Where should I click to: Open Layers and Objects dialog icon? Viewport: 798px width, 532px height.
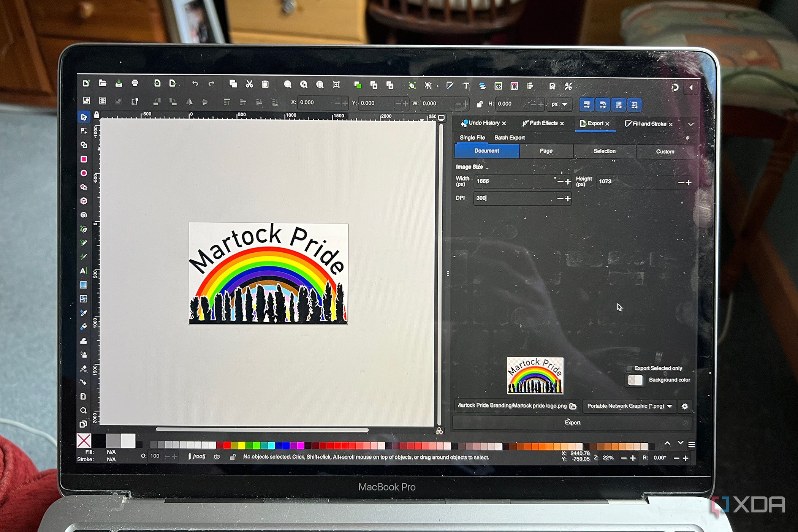pyautogui.click(x=482, y=86)
